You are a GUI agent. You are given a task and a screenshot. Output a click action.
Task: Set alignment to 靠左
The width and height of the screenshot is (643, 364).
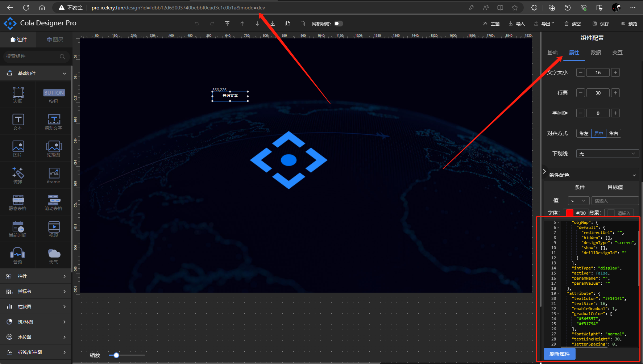point(584,133)
